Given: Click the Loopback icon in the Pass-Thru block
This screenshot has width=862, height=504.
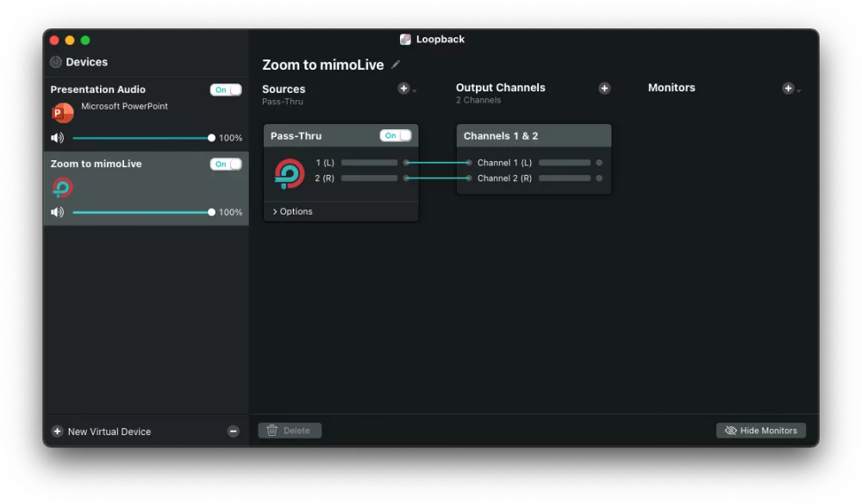Looking at the screenshot, I should point(289,174).
